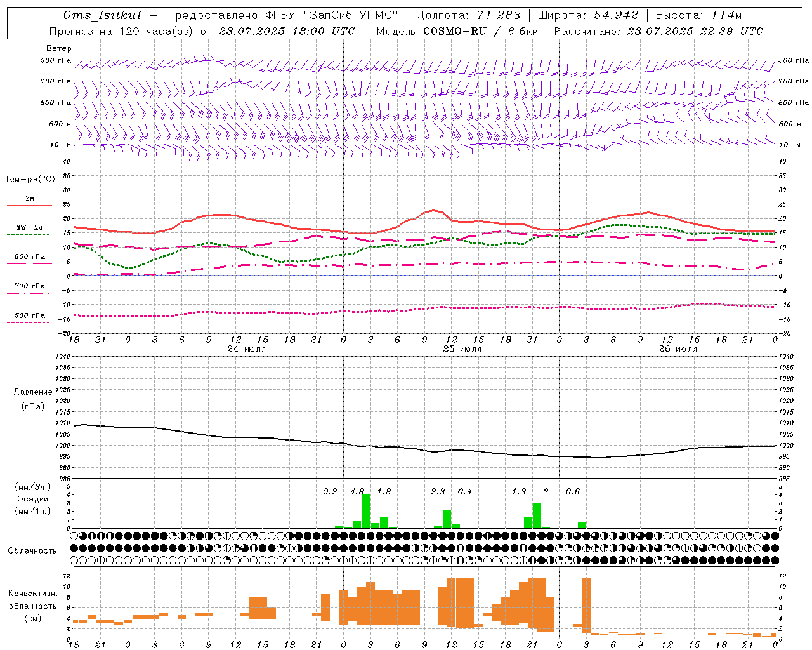
Task: Click the 850 гПа temperature legend entry
Action: click(30, 257)
